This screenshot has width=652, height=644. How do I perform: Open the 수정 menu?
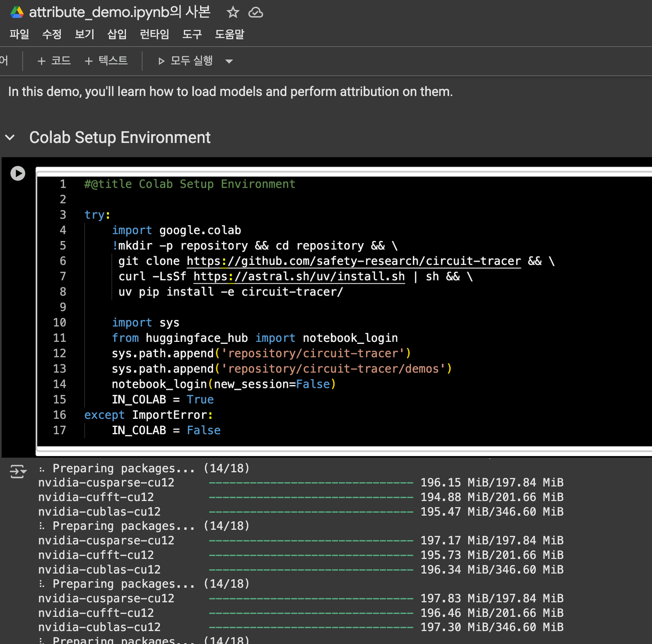52,34
